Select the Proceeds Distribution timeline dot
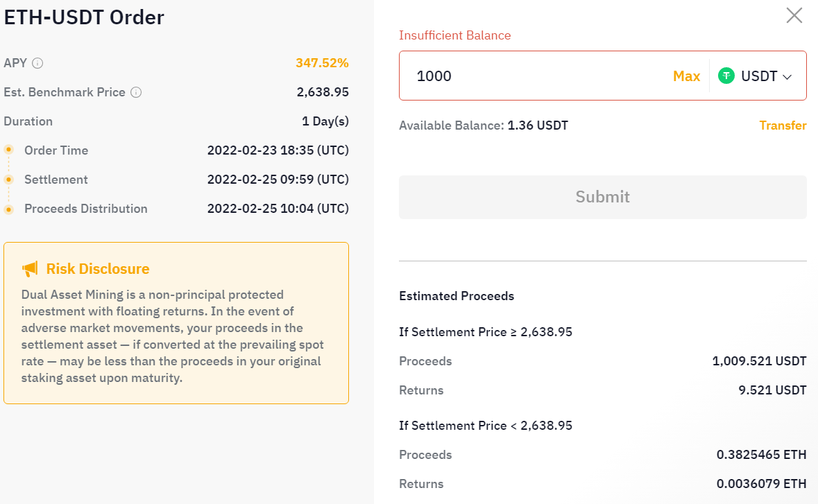Image resolution: width=818 pixels, height=504 pixels. click(8, 209)
